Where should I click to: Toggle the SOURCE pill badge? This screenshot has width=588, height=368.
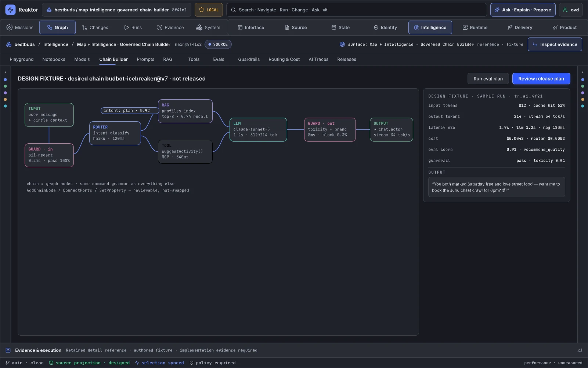218,44
